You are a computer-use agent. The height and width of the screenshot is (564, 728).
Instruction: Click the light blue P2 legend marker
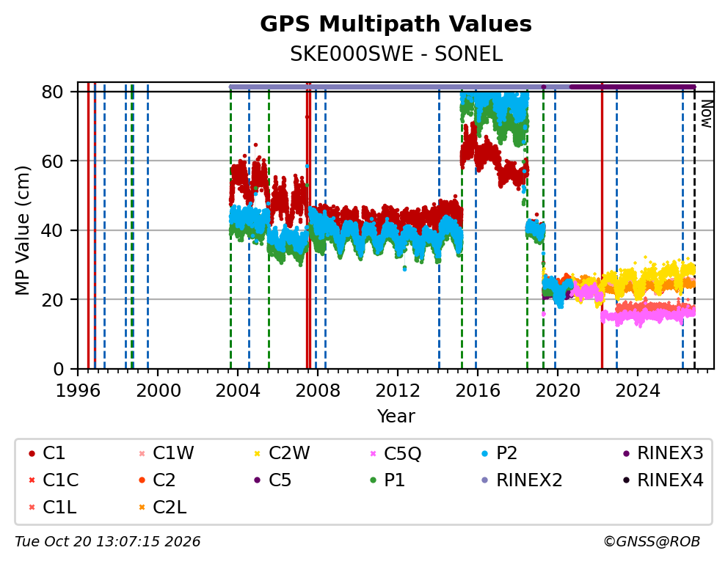point(485,453)
